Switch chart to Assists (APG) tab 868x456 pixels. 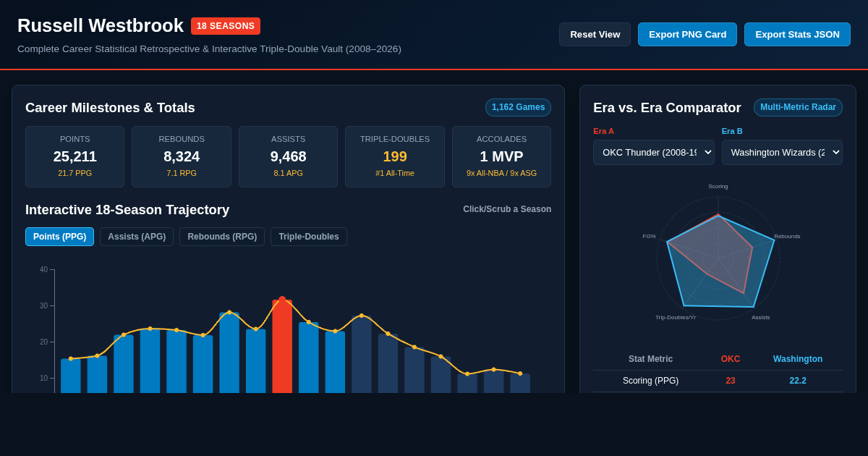click(137, 237)
